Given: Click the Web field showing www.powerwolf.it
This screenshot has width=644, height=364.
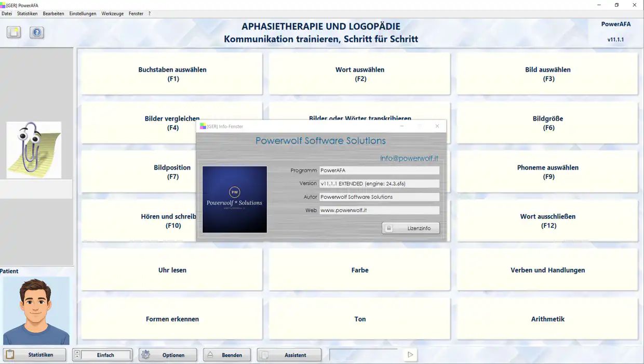Looking at the screenshot, I should click(379, 210).
